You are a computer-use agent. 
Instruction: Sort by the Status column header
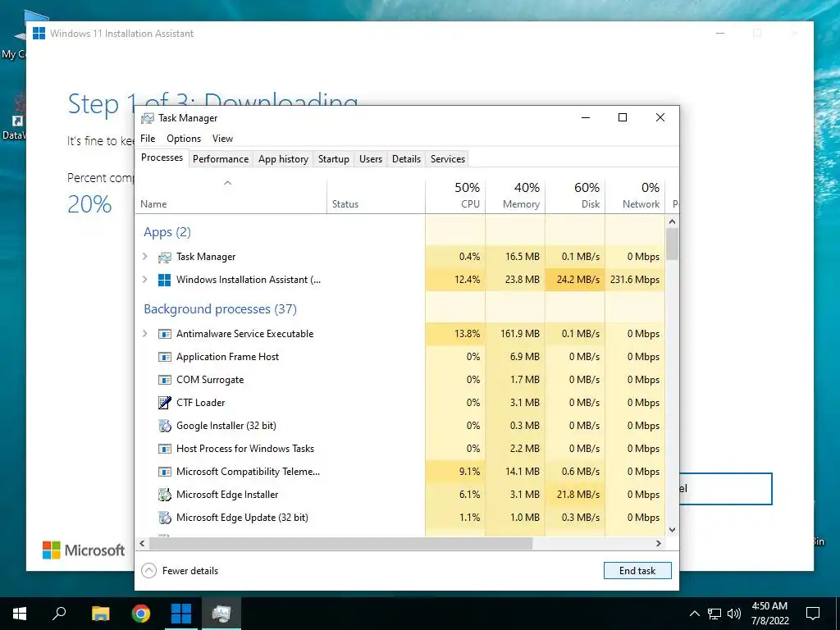pos(376,196)
